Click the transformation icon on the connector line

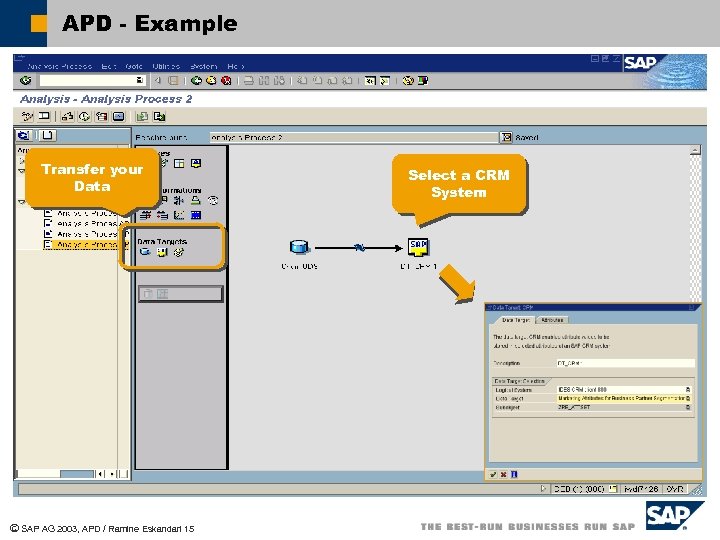360,248
